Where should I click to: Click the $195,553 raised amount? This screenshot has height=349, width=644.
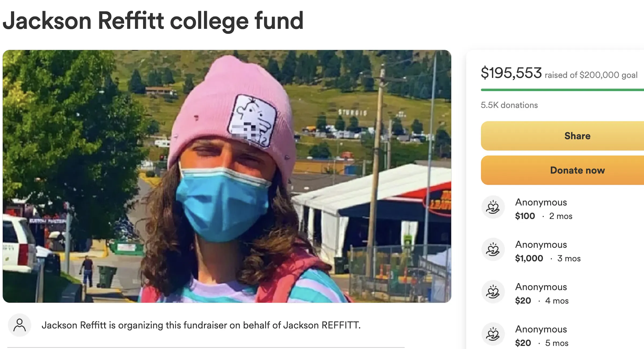click(511, 73)
